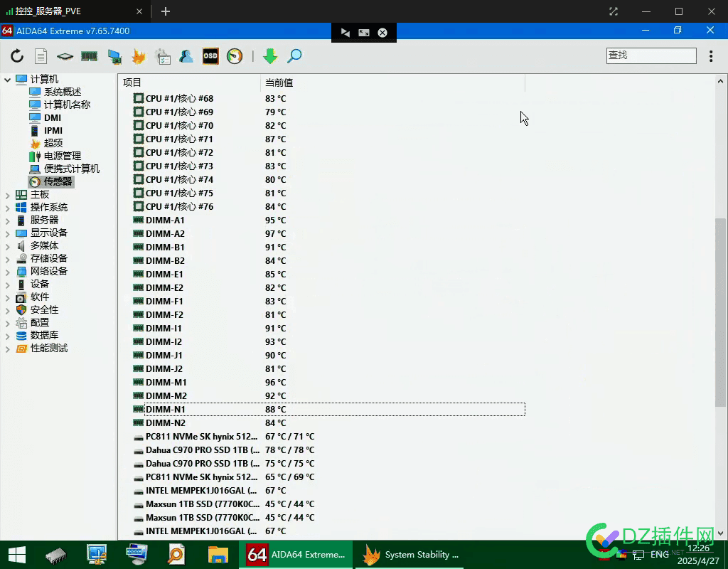Click the Sensor gauge toolbar icon
The height and width of the screenshot is (569, 728).
click(x=235, y=56)
